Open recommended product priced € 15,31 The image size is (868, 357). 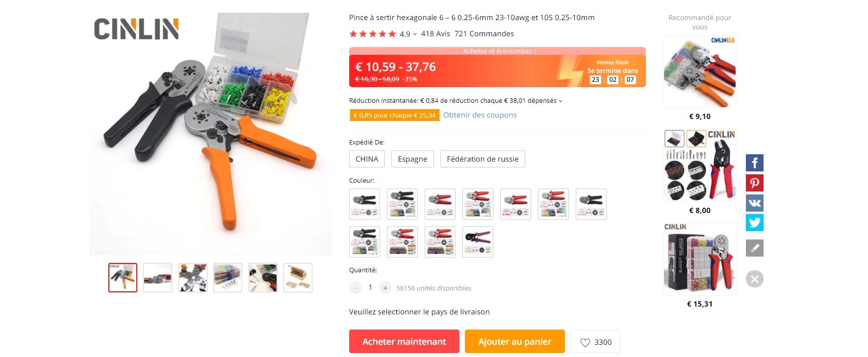tap(700, 260)
